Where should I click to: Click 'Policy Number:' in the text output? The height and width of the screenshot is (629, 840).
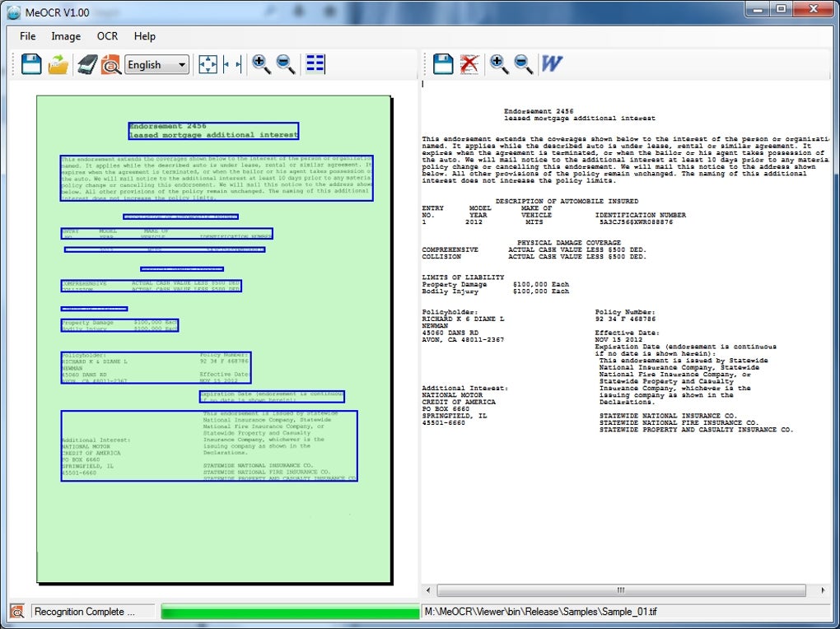(x=625, y=312)
